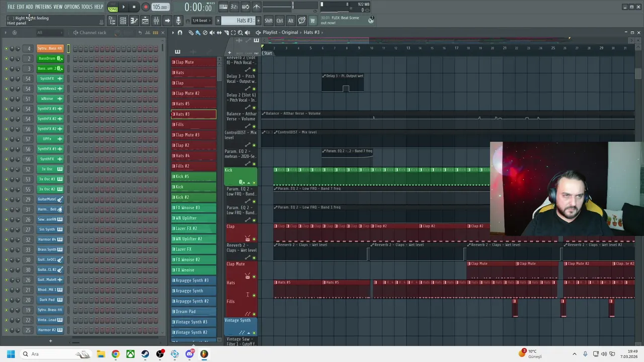
Task: Open the OPTIONS menu
Action: (72, 7)
